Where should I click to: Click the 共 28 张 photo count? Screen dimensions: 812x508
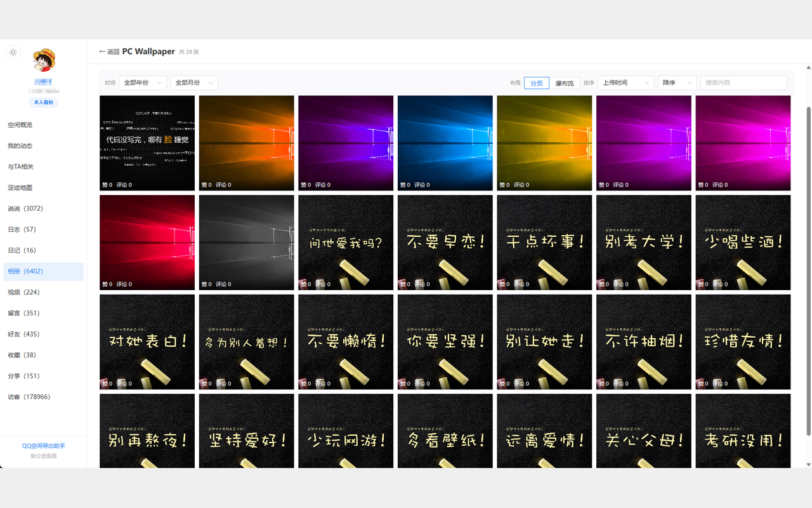coord(189,52)
